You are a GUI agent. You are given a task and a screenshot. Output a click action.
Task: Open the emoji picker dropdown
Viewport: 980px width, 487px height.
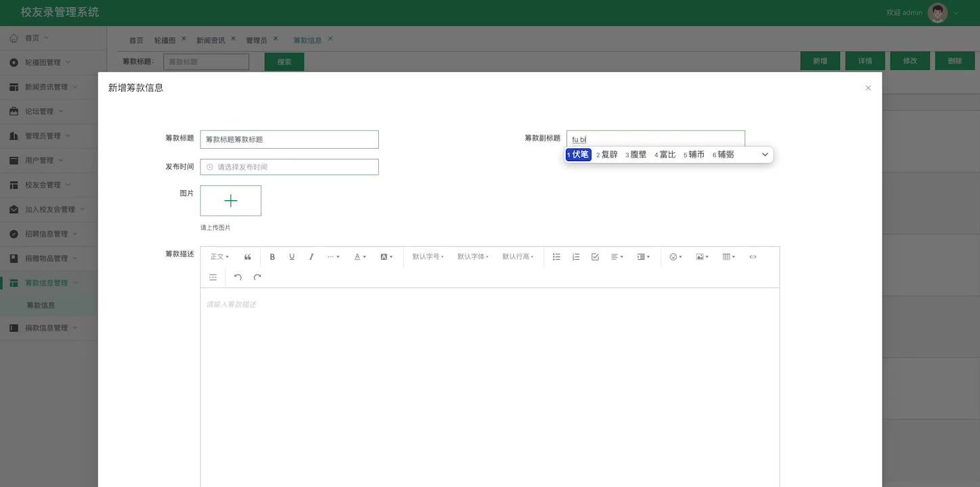(x=675, y=257)
